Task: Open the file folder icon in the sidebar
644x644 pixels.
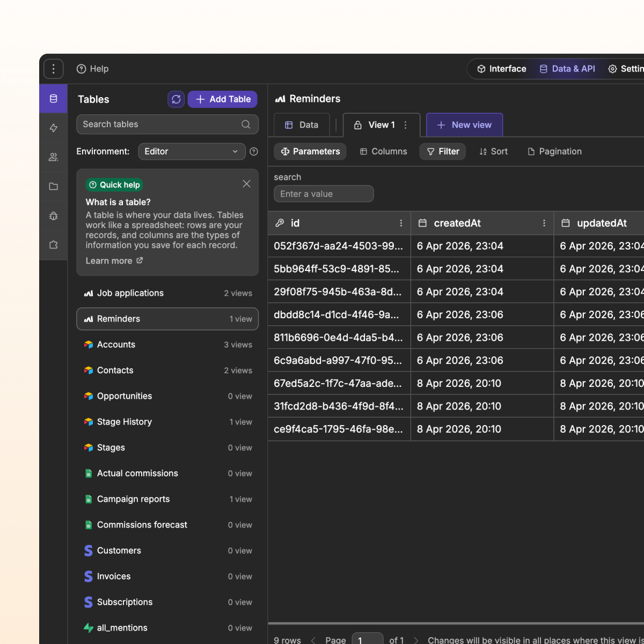Action: coord(53,186)
